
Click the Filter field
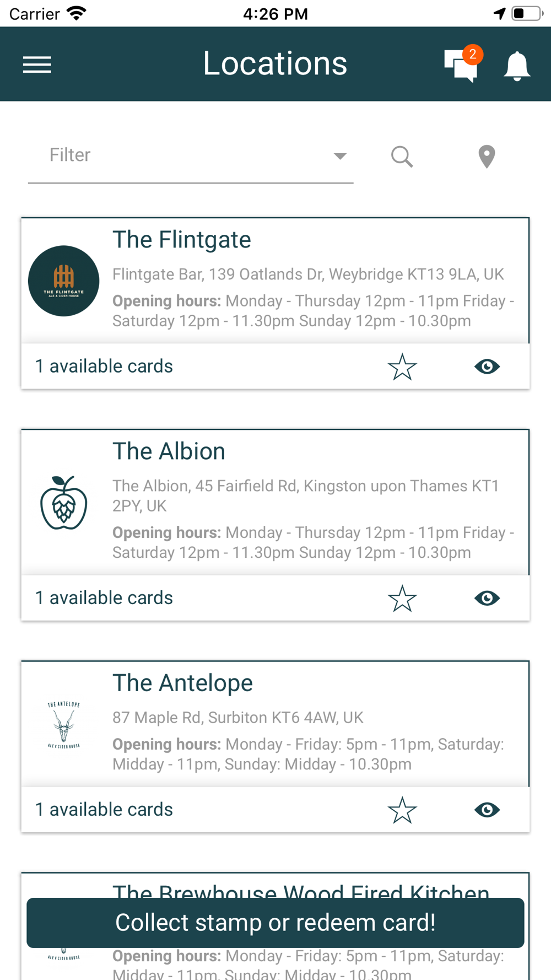click(x=191, y=156)
